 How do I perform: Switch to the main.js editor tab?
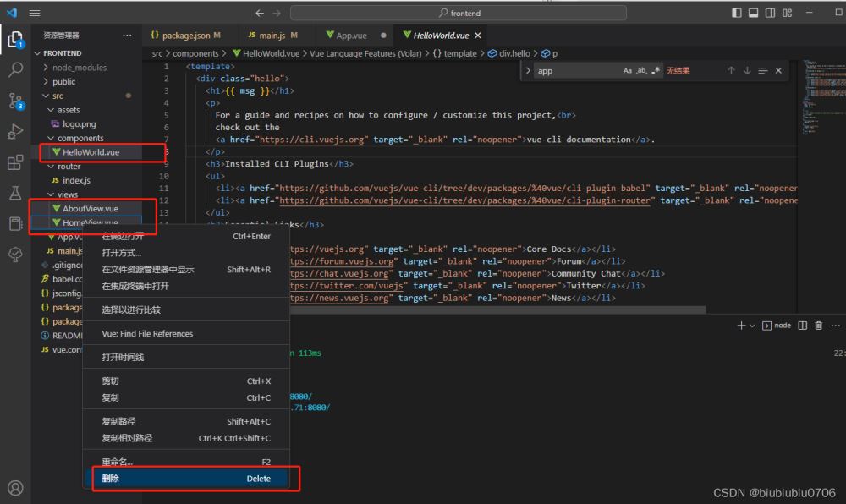point(272,36)
